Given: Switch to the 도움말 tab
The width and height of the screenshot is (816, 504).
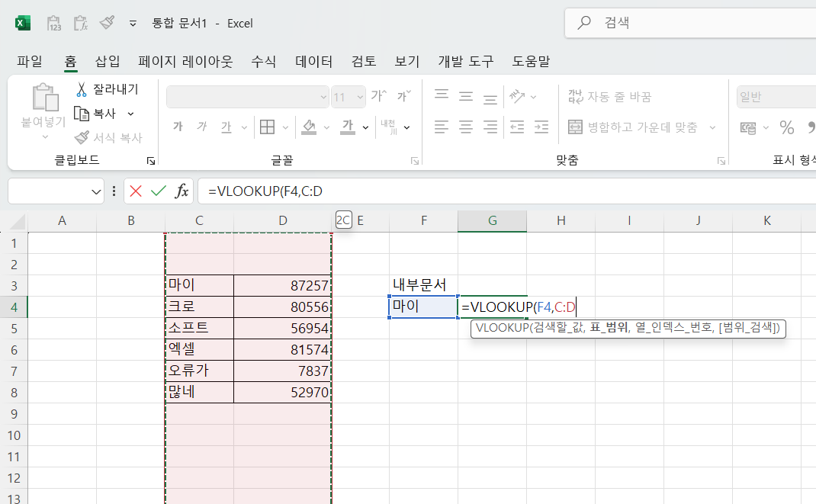Looking at the screenshot, I should point(531,61).
